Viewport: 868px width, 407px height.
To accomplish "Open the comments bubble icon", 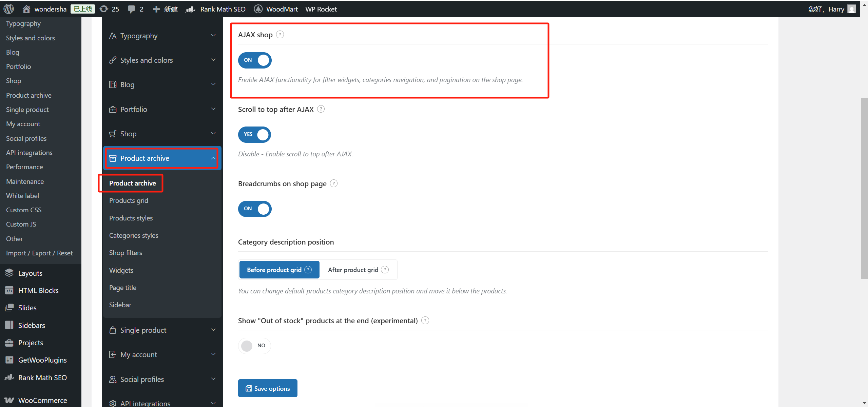I will [x=131, y=9].
